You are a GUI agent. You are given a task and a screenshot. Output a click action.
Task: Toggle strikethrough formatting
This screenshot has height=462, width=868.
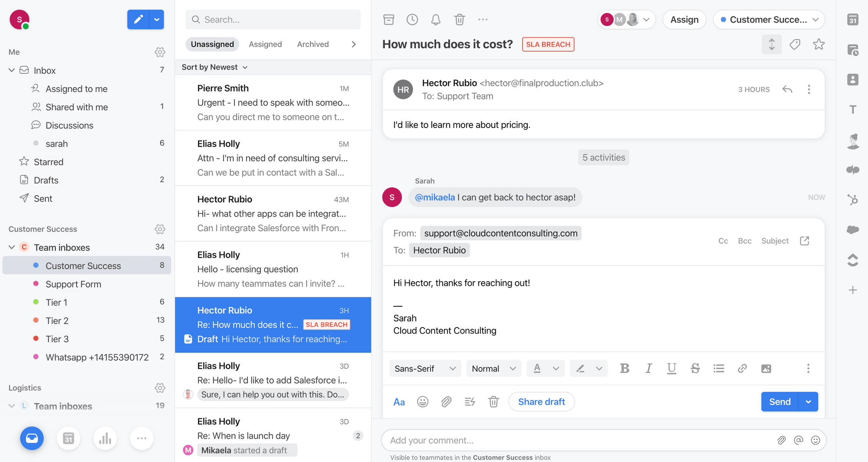coord(695,368)
